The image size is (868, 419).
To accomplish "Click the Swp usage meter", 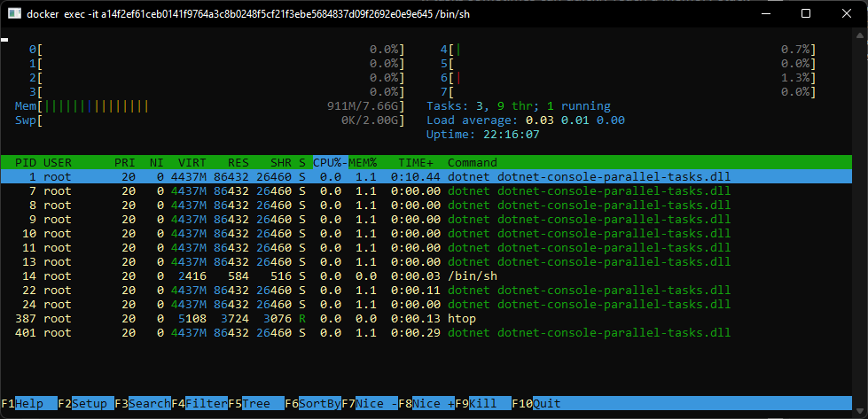I will [210, 120].
